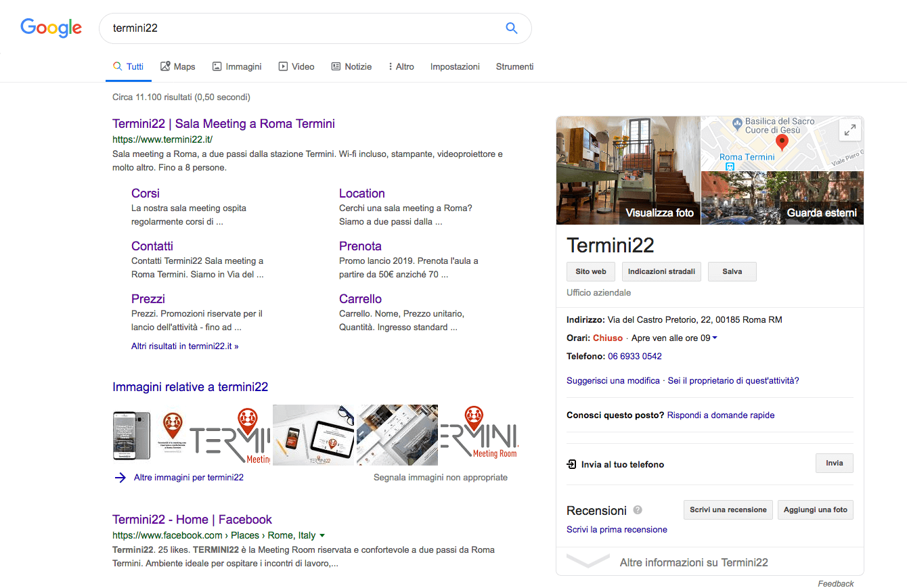Image resolution: width=907 pixels, height=588 pixels.
Task: Open the Location sitelink
Action: [x=362, y=194]
